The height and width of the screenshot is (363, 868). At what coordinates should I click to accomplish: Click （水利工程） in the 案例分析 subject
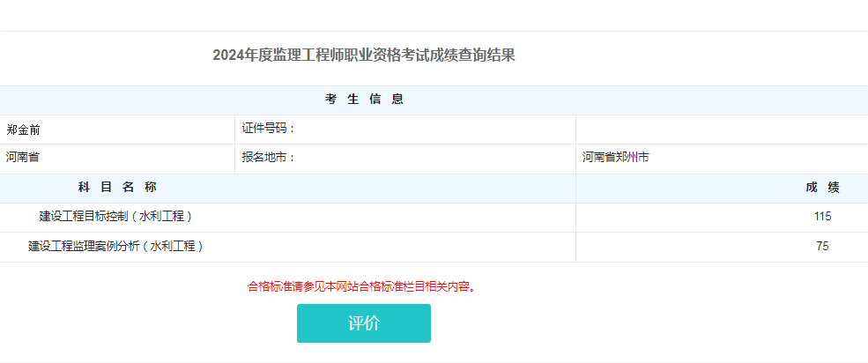pos(174,247)
